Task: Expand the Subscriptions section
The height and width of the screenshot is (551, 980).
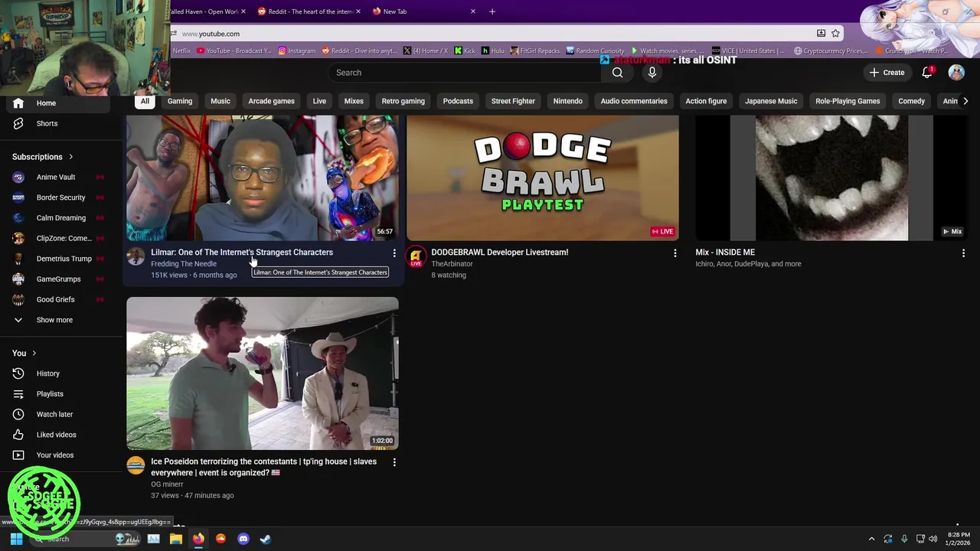Action: pos(42,157)
